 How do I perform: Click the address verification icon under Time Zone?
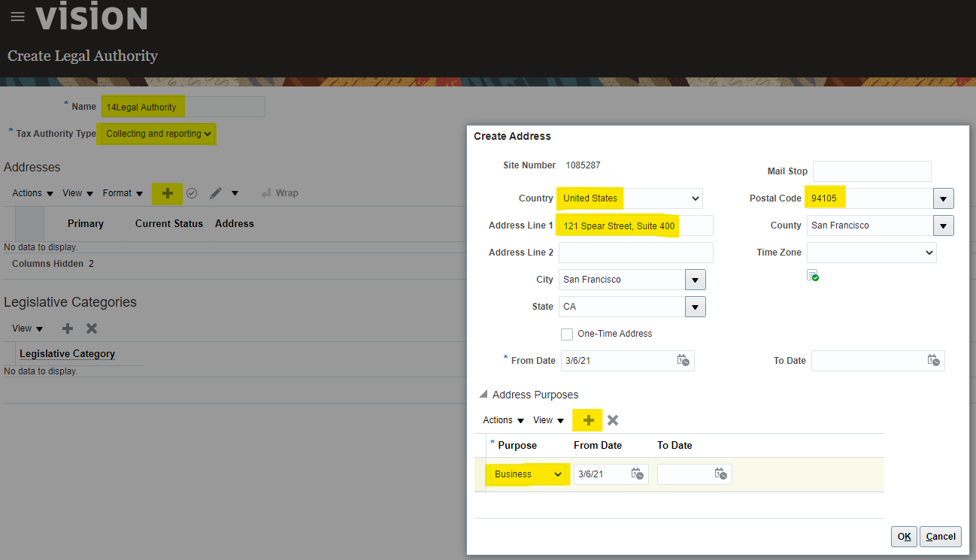(813, 275)
